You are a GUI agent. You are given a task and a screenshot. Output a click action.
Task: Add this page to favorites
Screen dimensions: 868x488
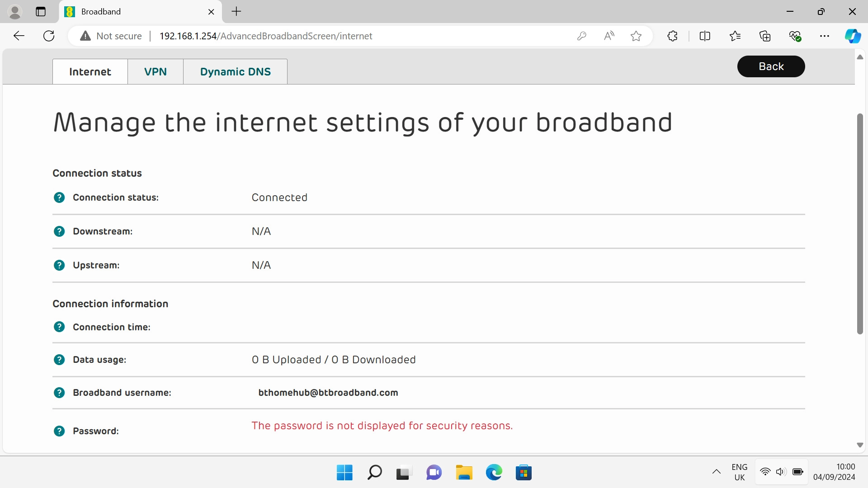click(x=636, y=36)
